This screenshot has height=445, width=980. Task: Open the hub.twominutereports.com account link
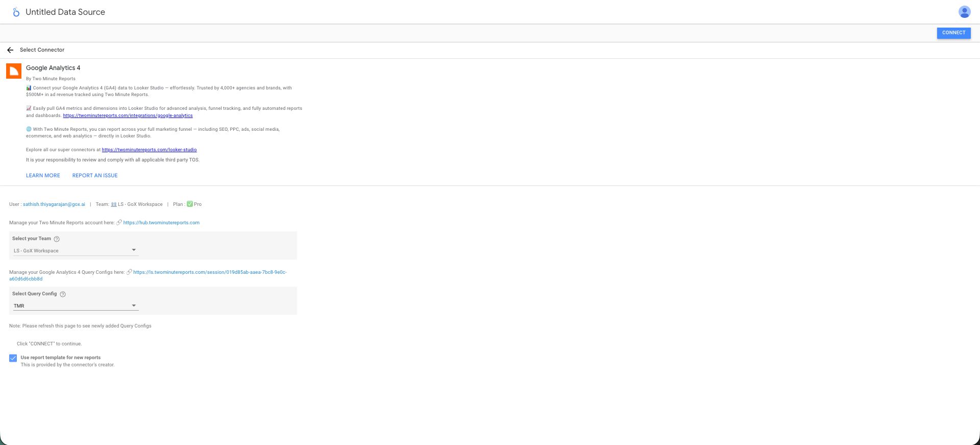[161, 223]
